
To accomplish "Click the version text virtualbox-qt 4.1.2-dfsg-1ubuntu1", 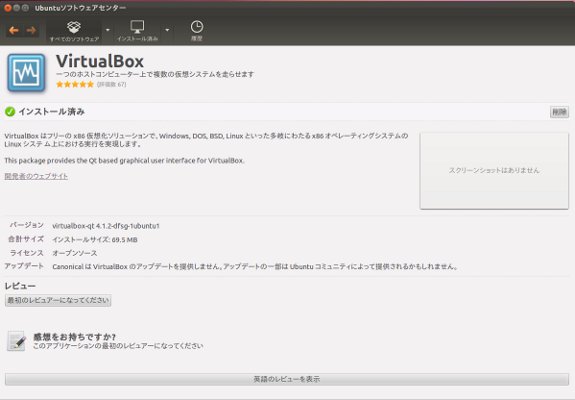I will tap(106, 226).
